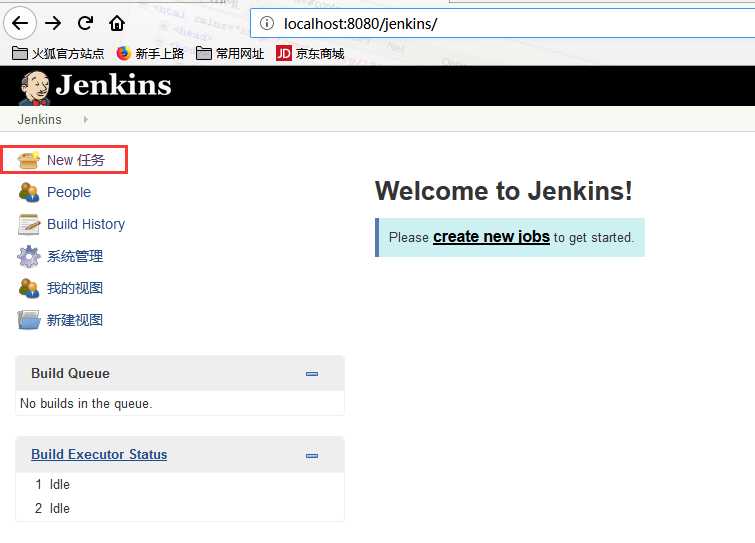The height and width of the screenshot is (543, 755).
Task: Click the Jenkins header title text
Action: pyautogui.click(x=113, y=85)
